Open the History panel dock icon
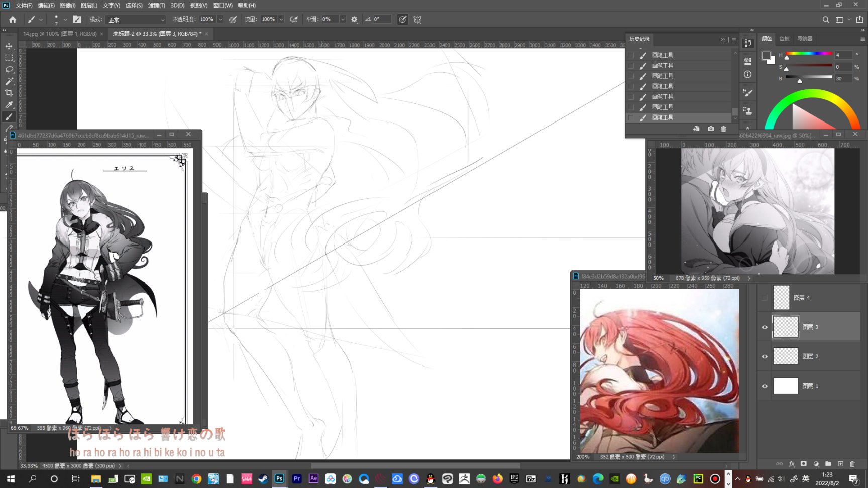 click(x=748, y=43)
